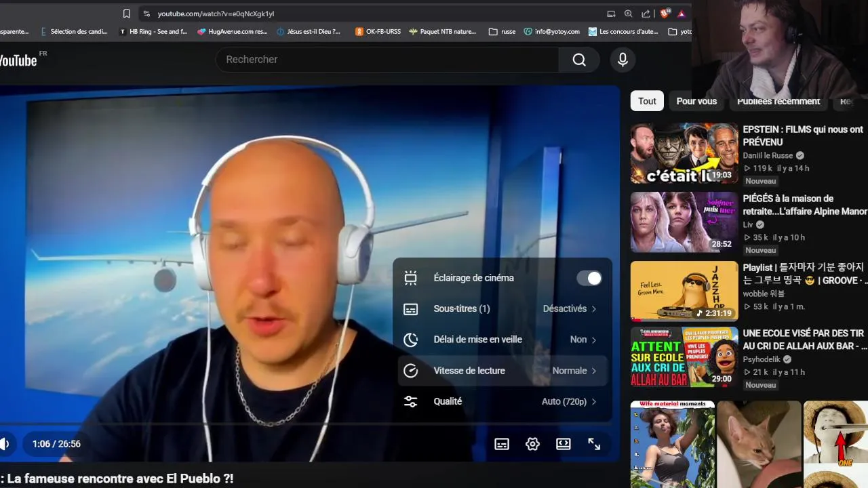This screenshot has height=488, width=868.
Task: Open 'EPSTEIN : FILMS qui nous ont PRÉVENU' video
Action: click(803, 136)
